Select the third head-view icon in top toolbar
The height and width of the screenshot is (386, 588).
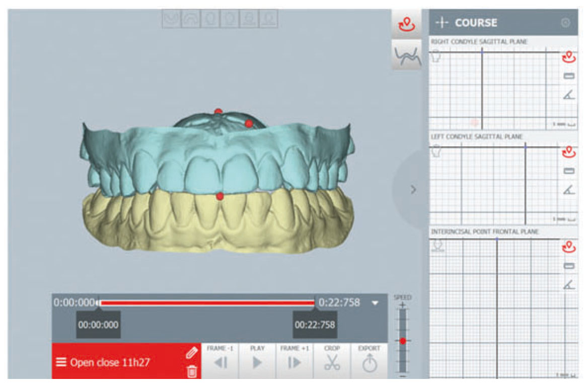[x=210, y=18]
